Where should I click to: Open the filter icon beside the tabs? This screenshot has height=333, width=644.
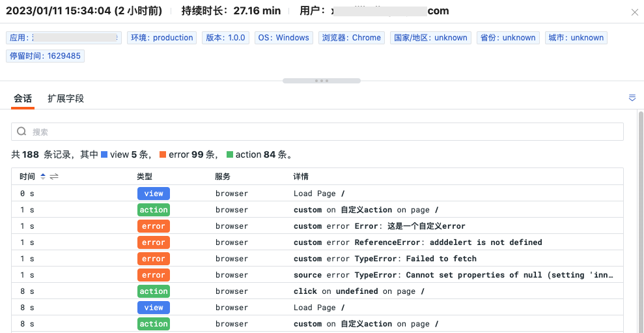(x=632, y=98)
